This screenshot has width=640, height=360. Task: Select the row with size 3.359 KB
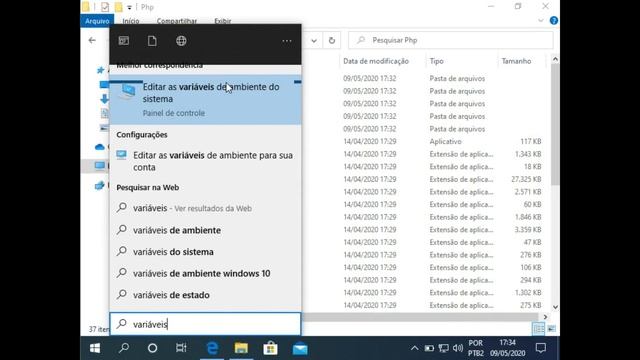tap(442, 230)
